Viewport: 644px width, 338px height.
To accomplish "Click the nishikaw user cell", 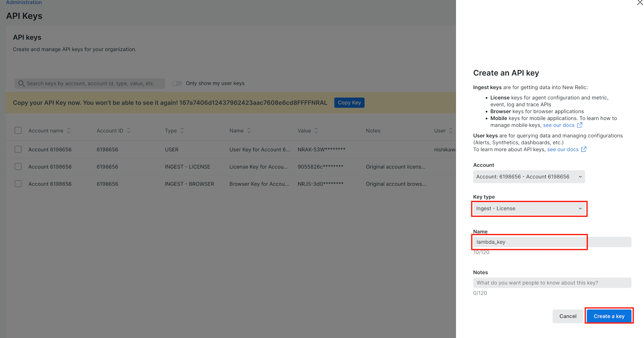I will (445, 150).
